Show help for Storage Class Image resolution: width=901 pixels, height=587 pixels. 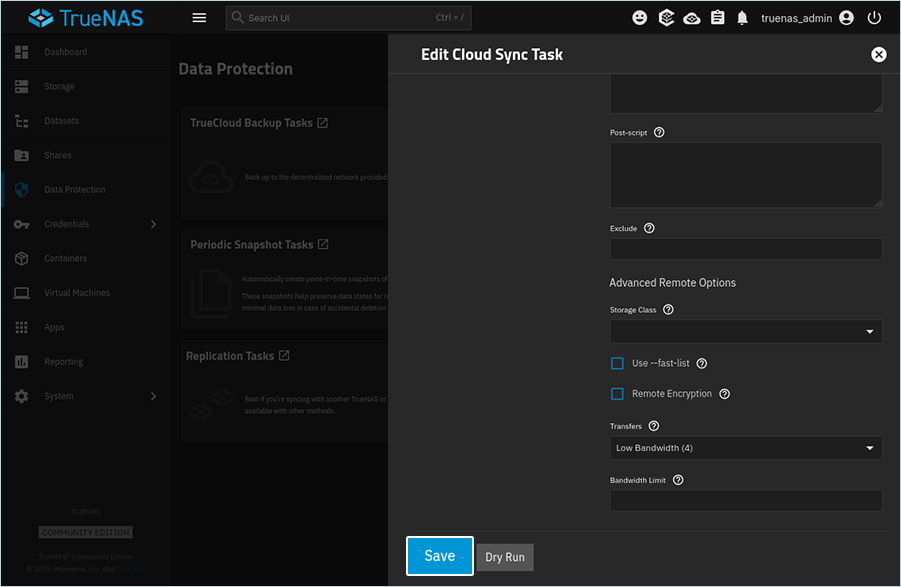click(x=668, y=310)
